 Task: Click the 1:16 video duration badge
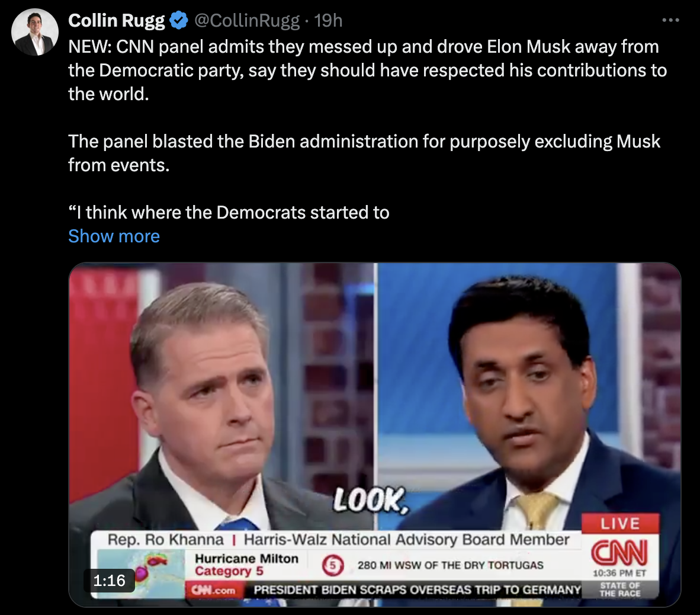[110, 580]
